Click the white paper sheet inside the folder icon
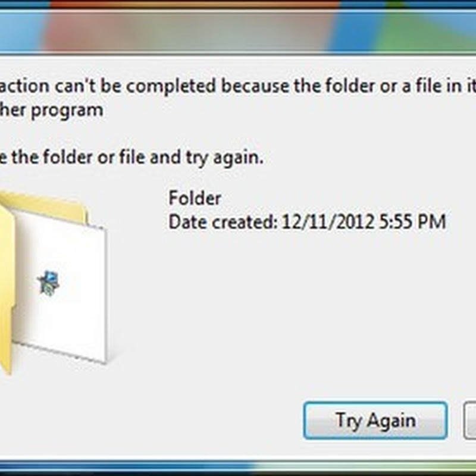 59,286
